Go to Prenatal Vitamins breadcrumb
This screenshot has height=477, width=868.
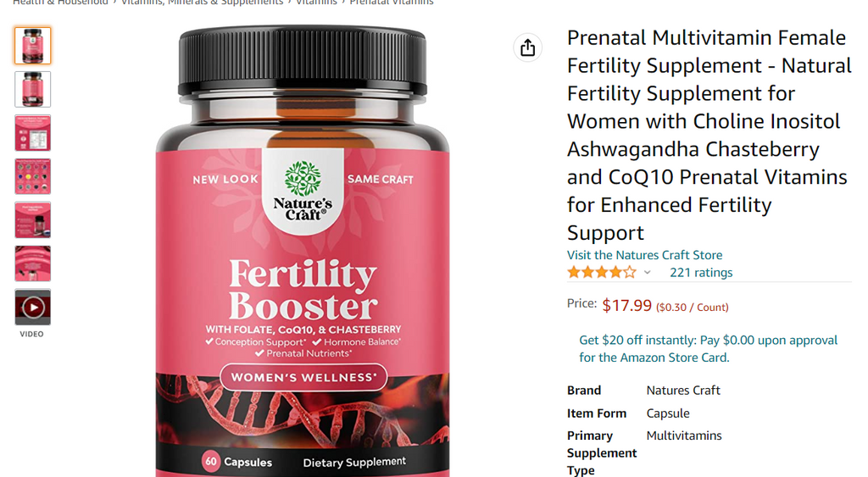[x=392, y=3]
